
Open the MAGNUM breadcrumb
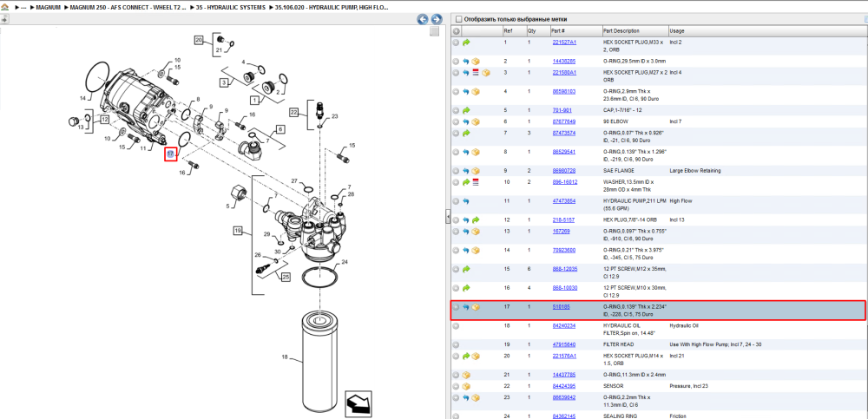(48, 8)
